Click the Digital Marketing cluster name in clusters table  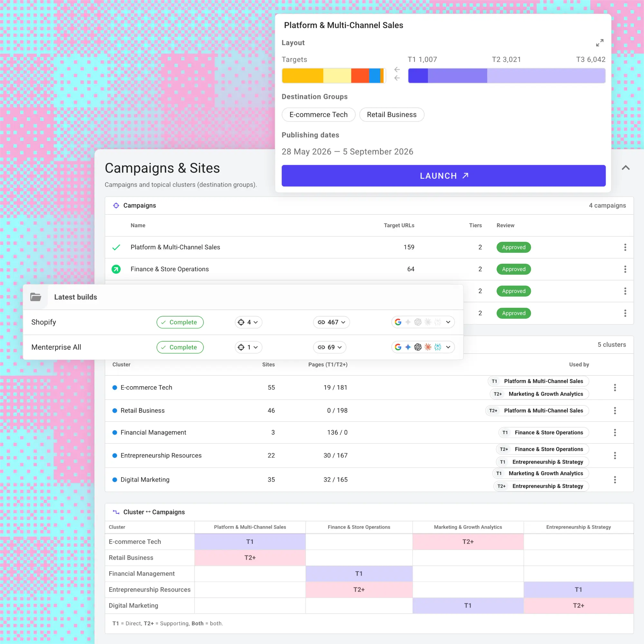(x=145, y=480)
